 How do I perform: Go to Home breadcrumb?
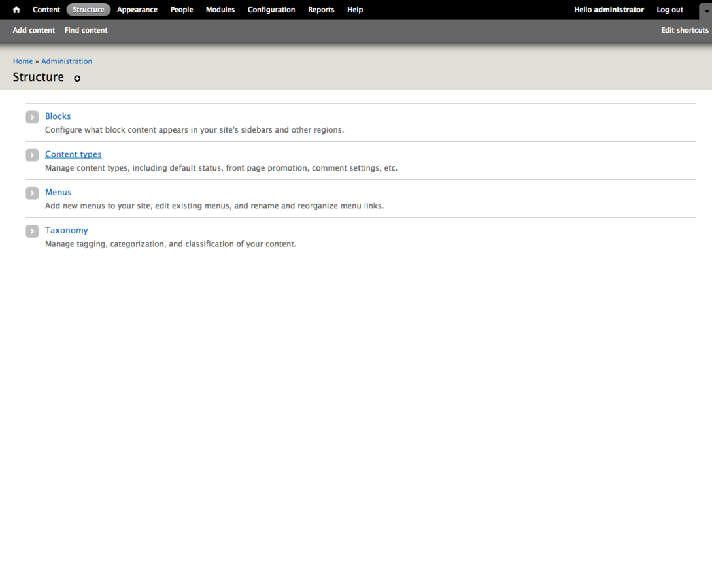(23, 61)
